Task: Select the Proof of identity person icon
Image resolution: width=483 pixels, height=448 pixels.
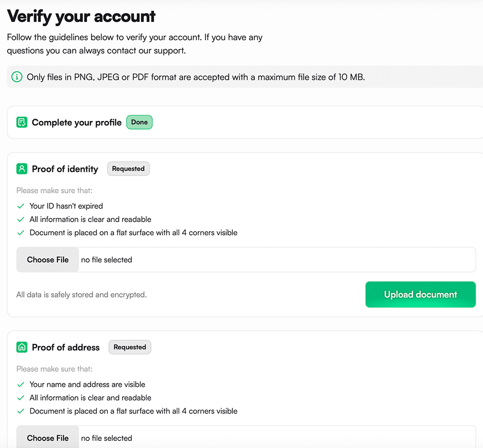Action: [22, 169]
